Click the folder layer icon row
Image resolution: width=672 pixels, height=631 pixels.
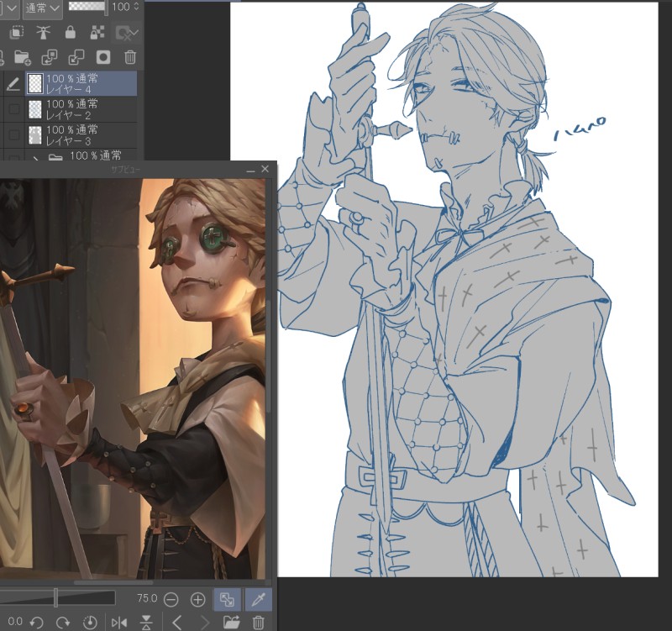pos(55,157)
